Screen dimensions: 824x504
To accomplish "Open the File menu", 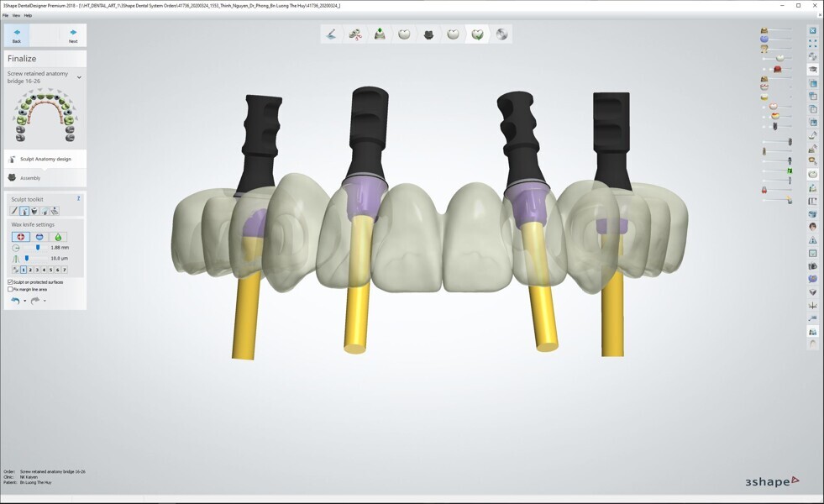I will point(5,15).
